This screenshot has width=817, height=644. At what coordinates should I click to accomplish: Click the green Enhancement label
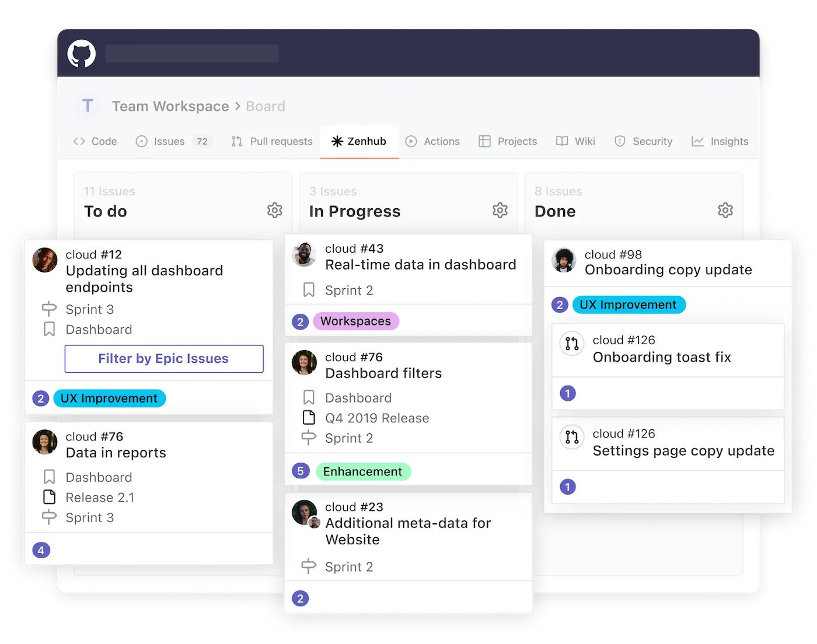(363, 471)
